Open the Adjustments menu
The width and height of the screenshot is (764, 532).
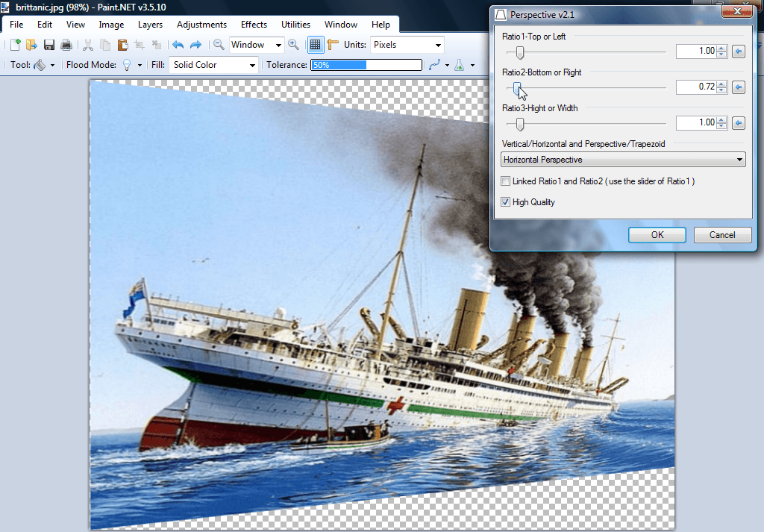point(201,24)
